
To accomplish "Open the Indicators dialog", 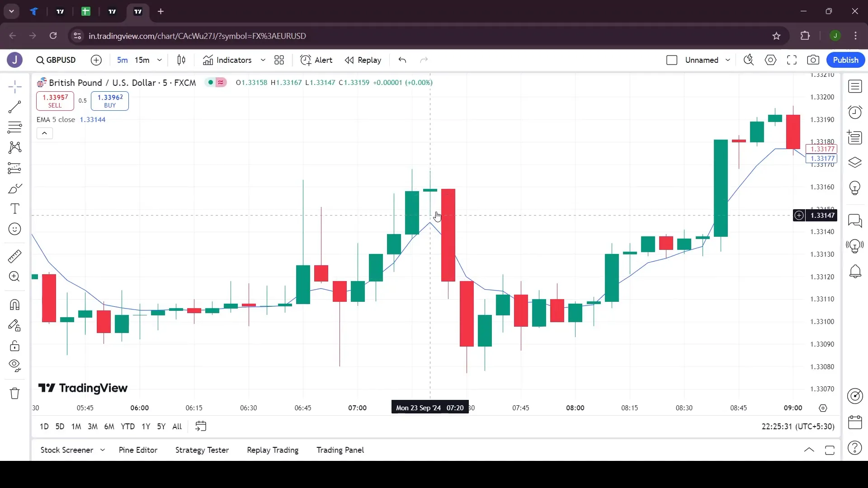I will tap(227, 60).
